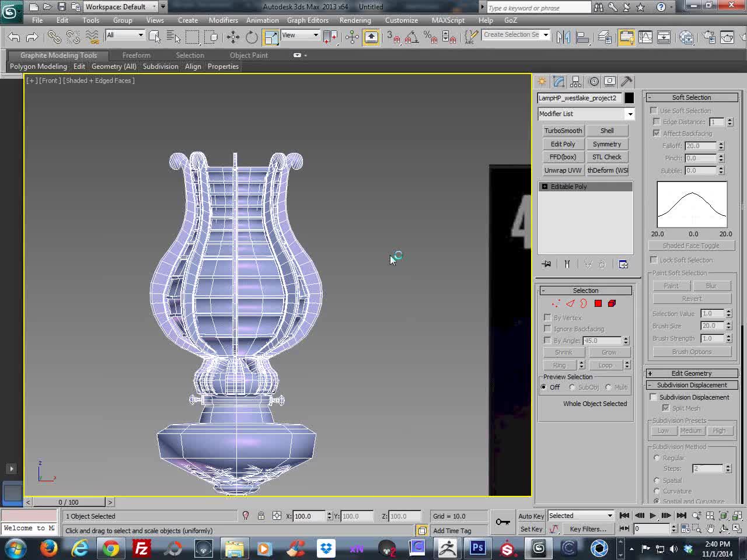747x560 pixels.
Task: Toggle the selection lock icon in status bar
Action: point(261,516)
